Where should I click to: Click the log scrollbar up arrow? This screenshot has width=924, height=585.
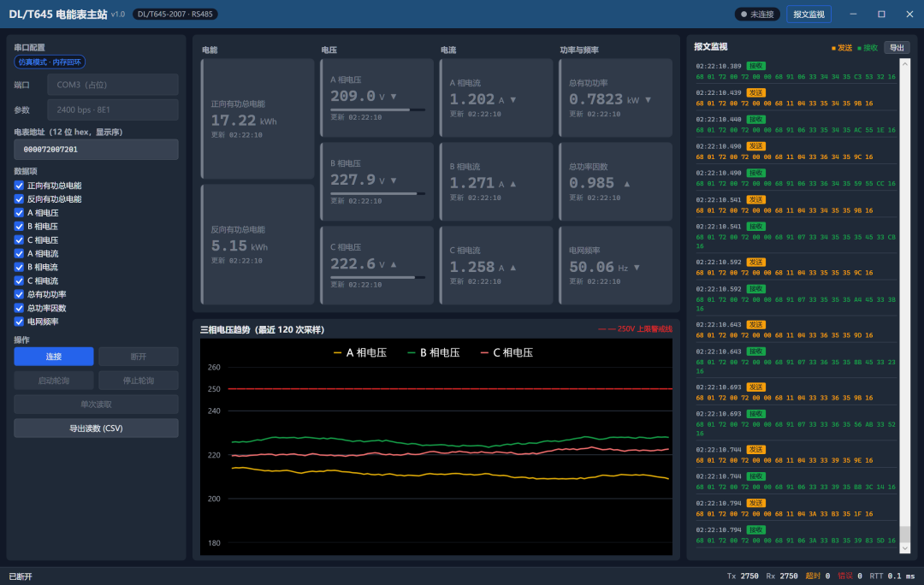point(905,63)
